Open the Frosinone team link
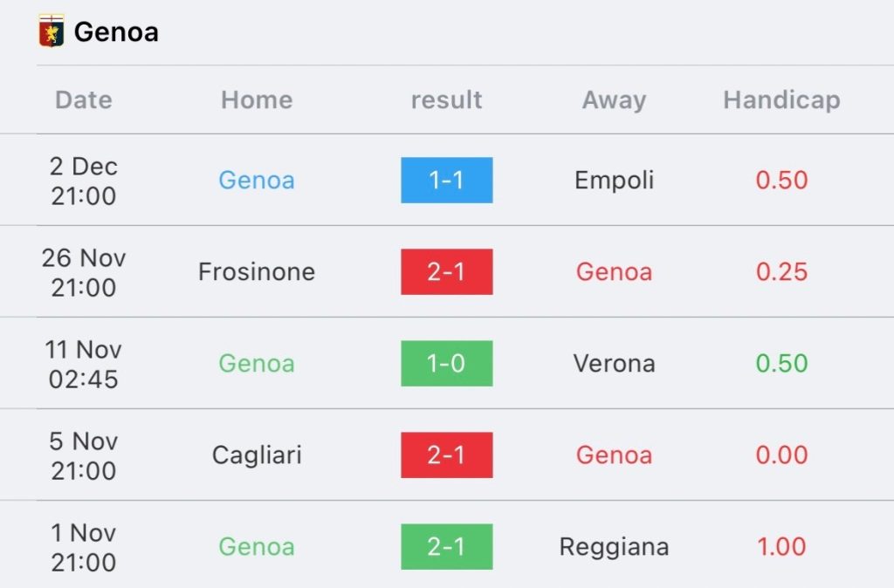Viewport: 894px width, 588px height. [257, 272]
